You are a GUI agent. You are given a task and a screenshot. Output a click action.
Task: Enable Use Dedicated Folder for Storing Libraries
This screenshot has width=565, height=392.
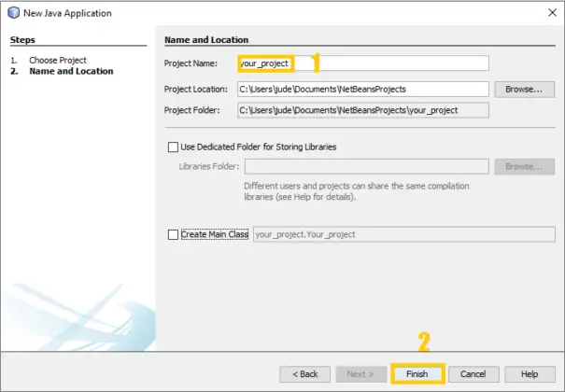(x=173, y=147)
